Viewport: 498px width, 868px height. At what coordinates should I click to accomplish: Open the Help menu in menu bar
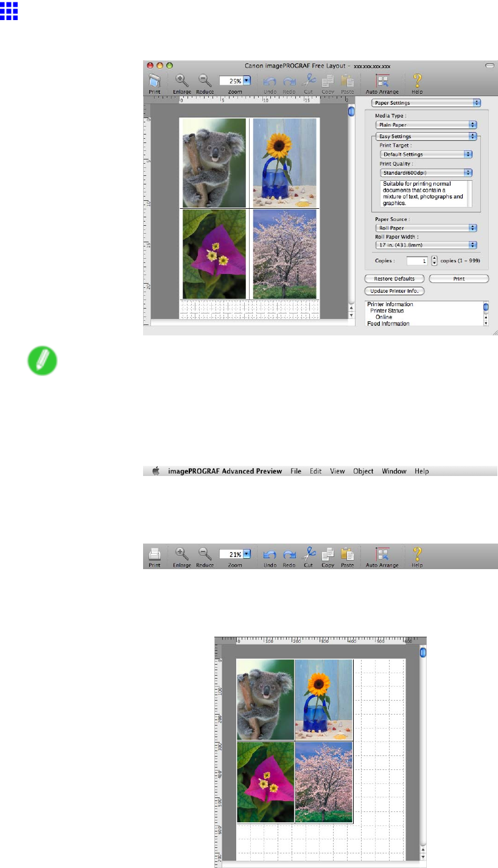coord(421,471)
